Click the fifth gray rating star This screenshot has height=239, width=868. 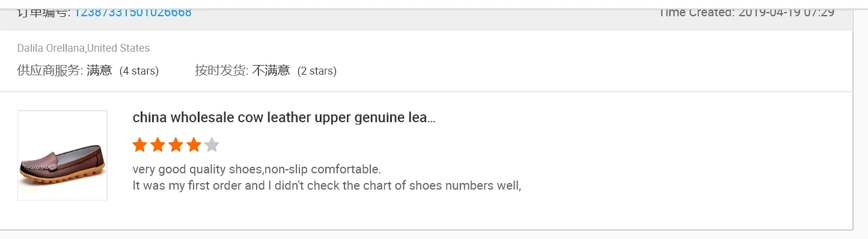tap(212, 145)
